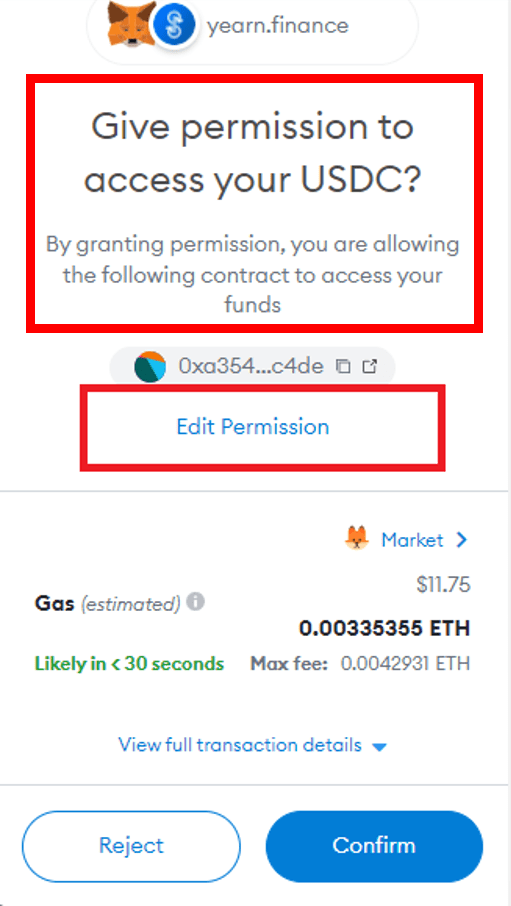Image resolution: width=511 pixels, height=906 pixels.
Task: Click the Edit Permission link
Action: coord(253,426)
